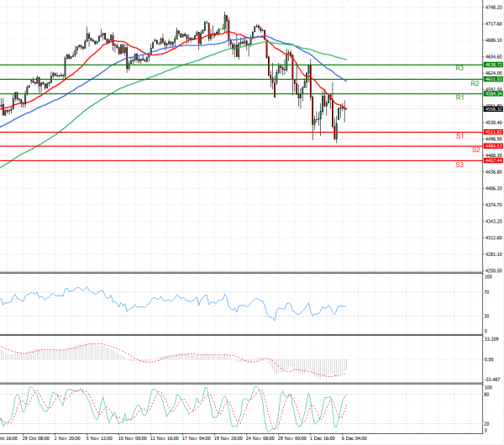
Task: Click the 4611.53 green price tag
Action: coord(493,79)
